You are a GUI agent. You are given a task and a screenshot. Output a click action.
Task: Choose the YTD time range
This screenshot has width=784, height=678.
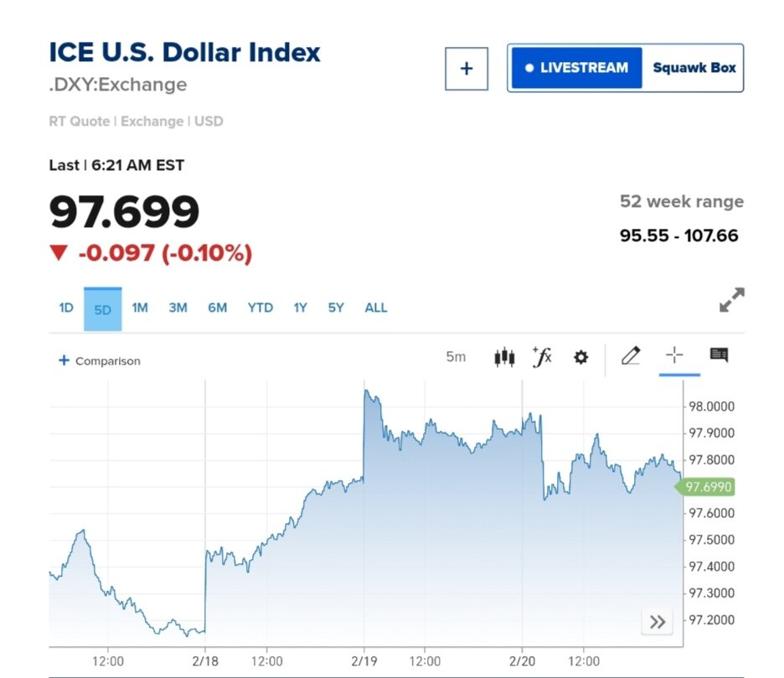[x=260, y=308]
